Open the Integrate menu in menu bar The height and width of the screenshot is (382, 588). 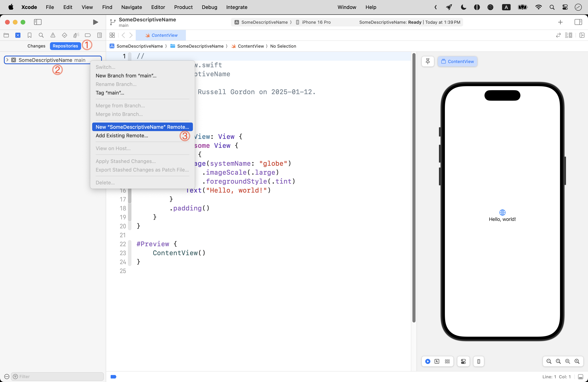(x=236, y=7)
